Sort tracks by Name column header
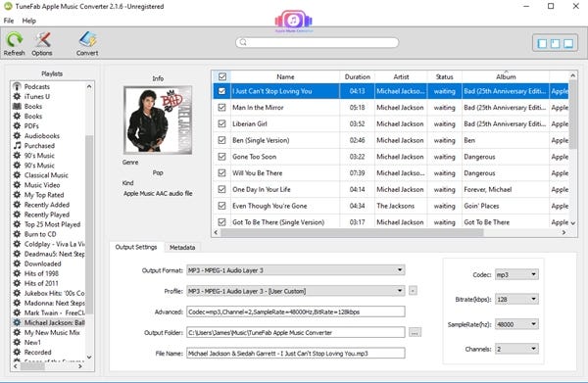Screen dimensions: 588x383 click(285, 76)
